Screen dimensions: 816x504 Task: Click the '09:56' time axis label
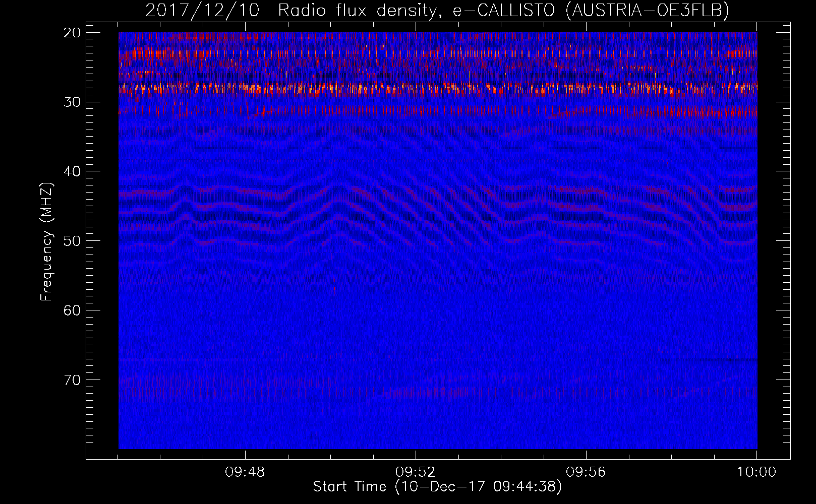586,472
